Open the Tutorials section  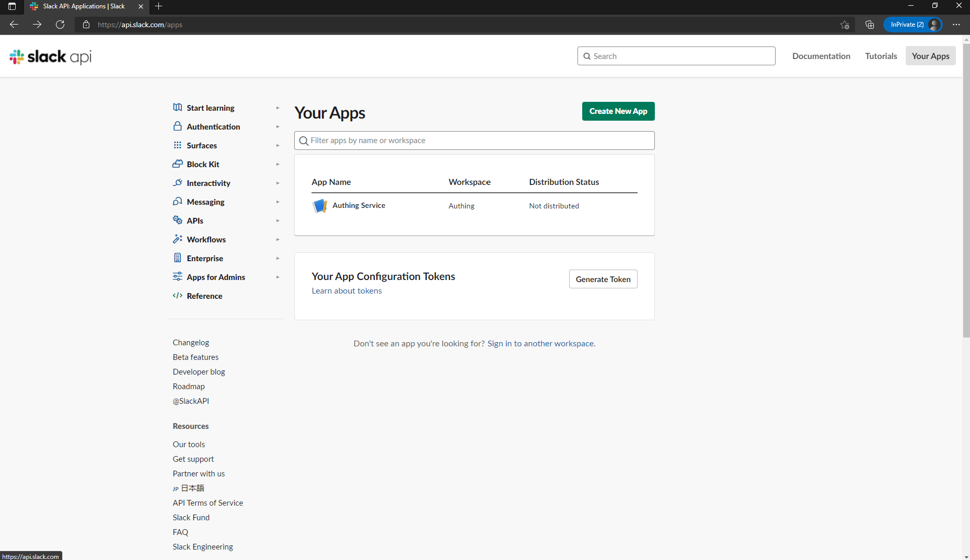881,56
